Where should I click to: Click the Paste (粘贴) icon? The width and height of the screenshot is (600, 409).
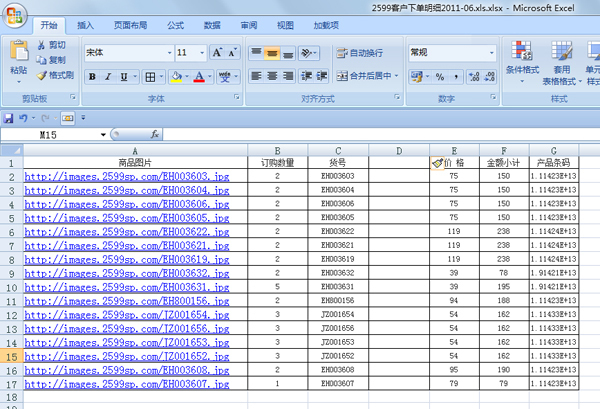click(x=18, y=53)
